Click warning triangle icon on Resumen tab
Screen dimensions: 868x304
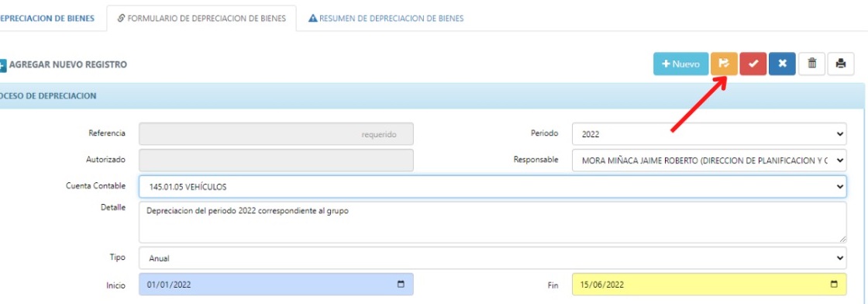[313, 19]
